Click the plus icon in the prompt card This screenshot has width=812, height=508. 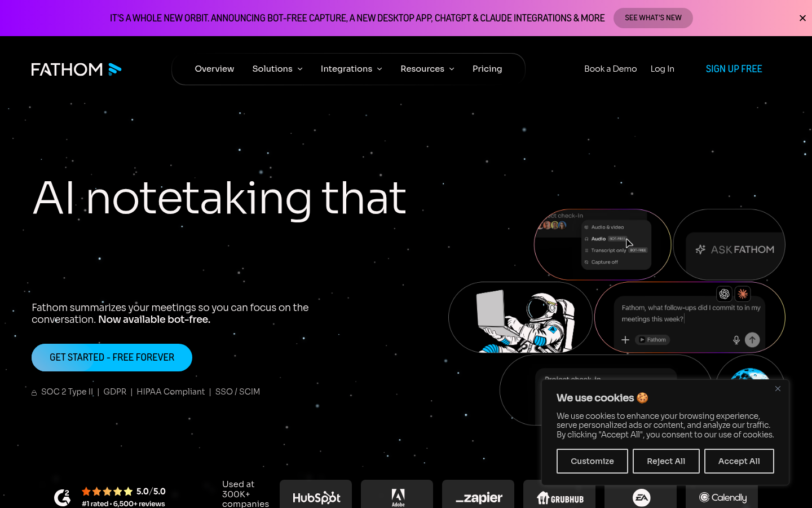(625, 340)
